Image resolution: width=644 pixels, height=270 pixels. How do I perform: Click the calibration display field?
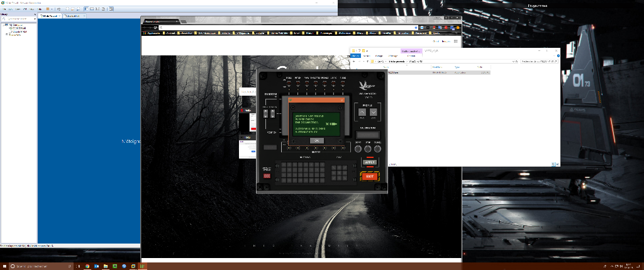tap(368, 135)
